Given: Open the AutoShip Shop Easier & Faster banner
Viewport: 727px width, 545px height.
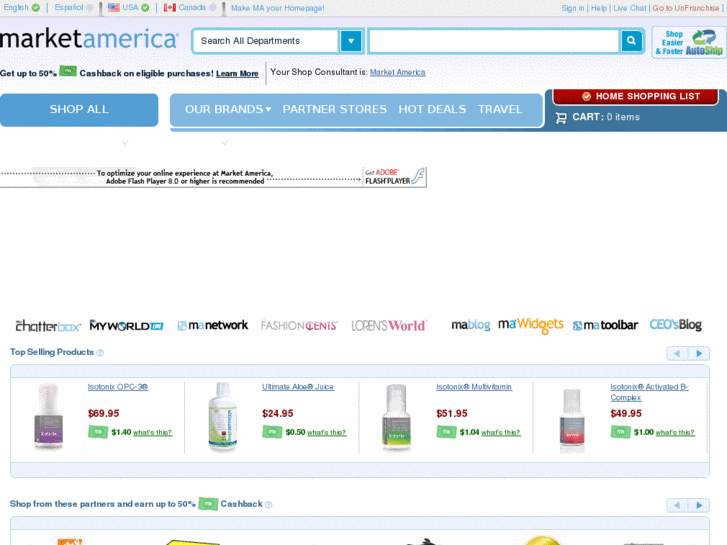Looking at the screenshot, I should click(689, 42).
